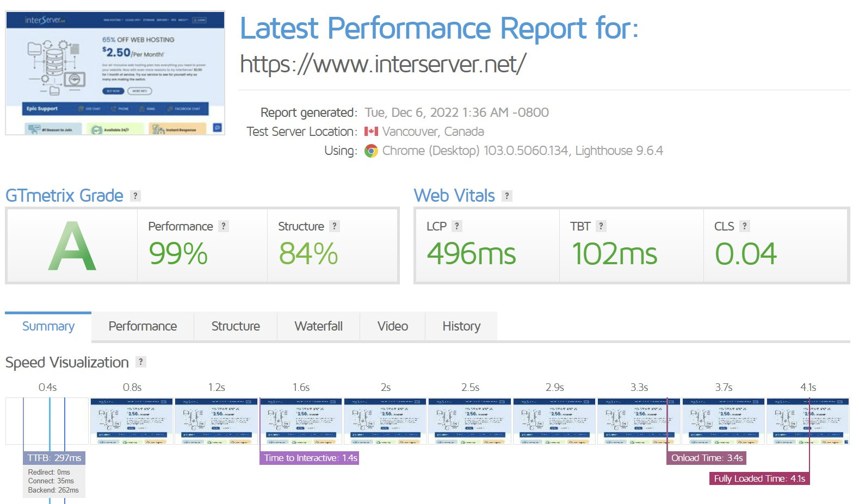This screenshot has height=504, width=859.
Task: Click the interserver site screenshot thumbnail
Action: tap(115, 73)
